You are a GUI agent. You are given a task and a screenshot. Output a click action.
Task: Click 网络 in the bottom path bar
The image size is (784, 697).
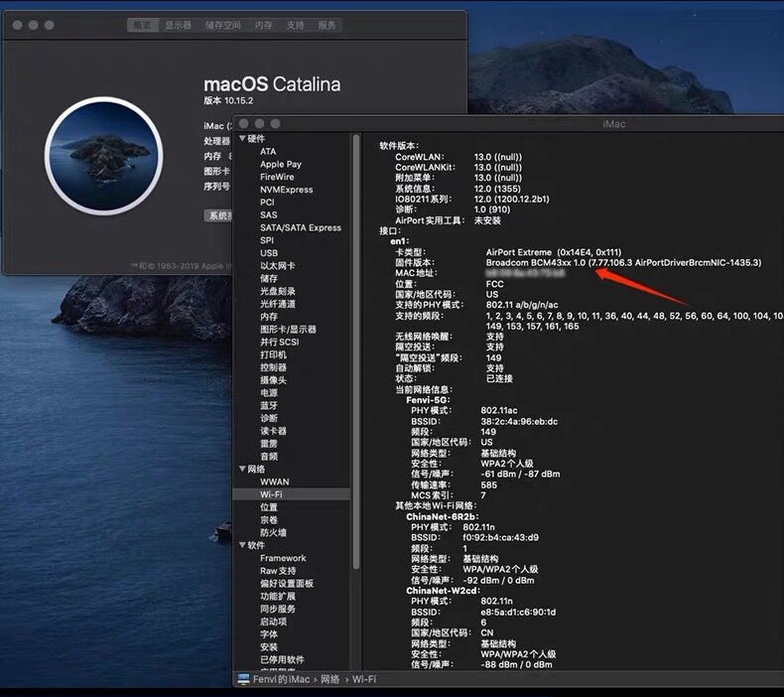[330, 679]
